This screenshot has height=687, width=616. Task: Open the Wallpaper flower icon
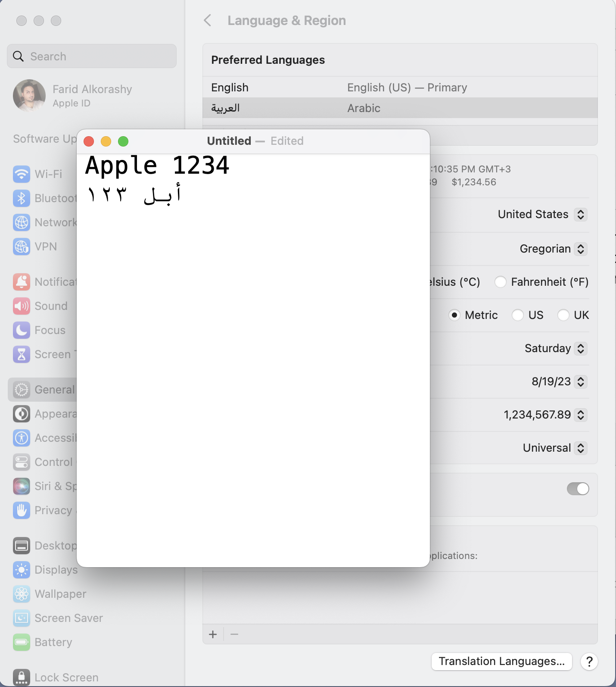(22, 594)
